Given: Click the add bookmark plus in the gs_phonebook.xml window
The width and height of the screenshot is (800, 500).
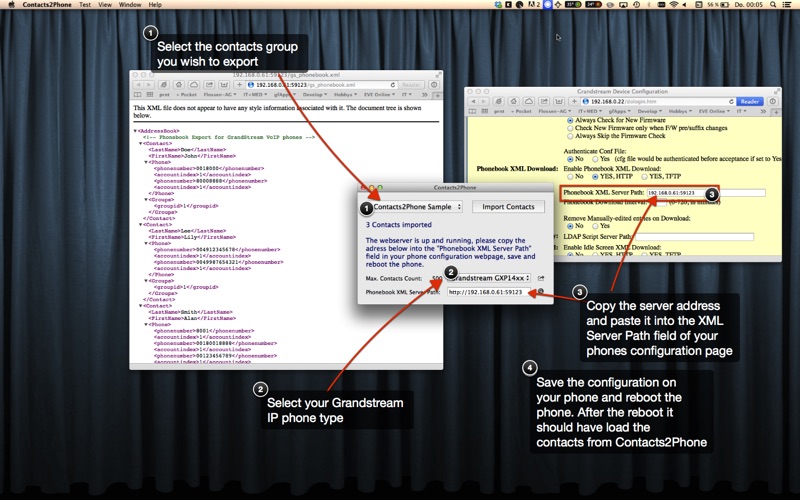Looking at the screenshot, I should [x=239, y=85].
